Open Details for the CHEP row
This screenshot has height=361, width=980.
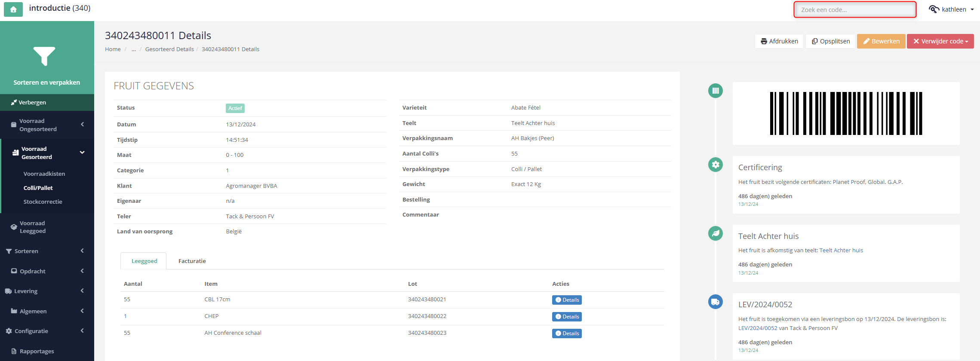pyautogui.click(x=567, y=317)
